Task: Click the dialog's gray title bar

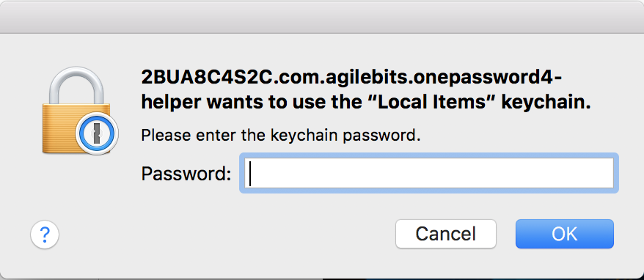Action: (x=322, y=17)
